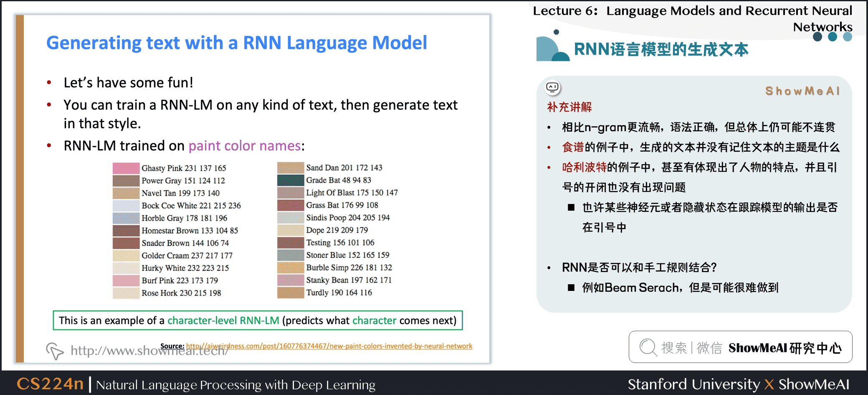The height and width of the screenshot is (395, 868).
Task: Click the Testing color swatch
Action: tap(291, 243)
